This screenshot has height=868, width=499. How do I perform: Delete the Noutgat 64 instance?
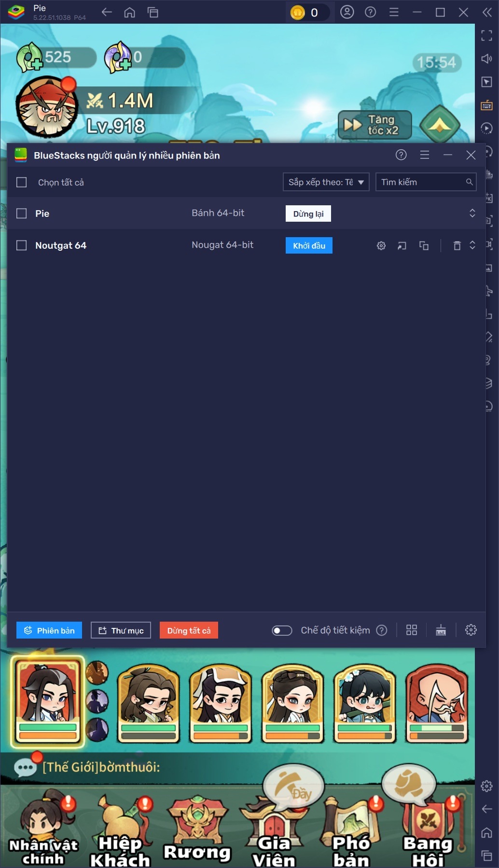pos(457,246)
